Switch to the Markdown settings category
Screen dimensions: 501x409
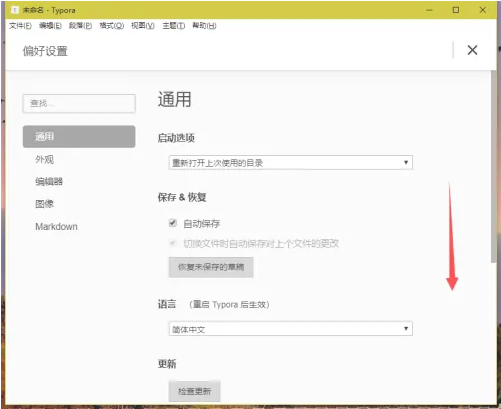pyautogui.click(x=56, y=227)
